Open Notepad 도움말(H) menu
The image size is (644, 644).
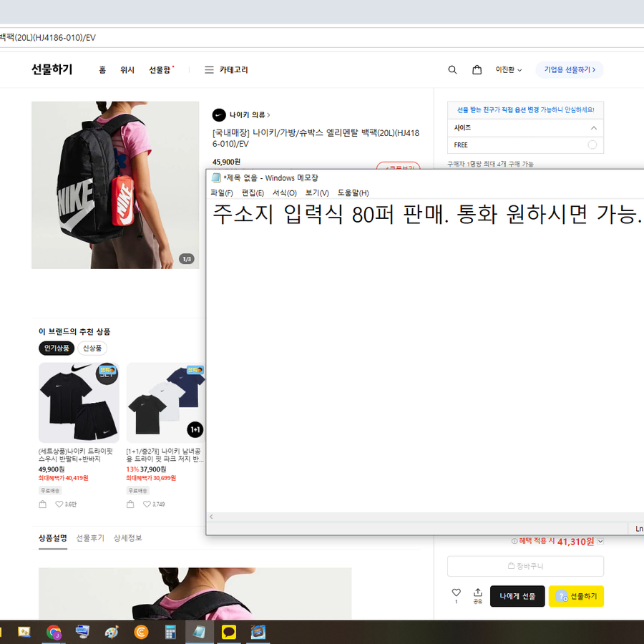coord(353,193)
